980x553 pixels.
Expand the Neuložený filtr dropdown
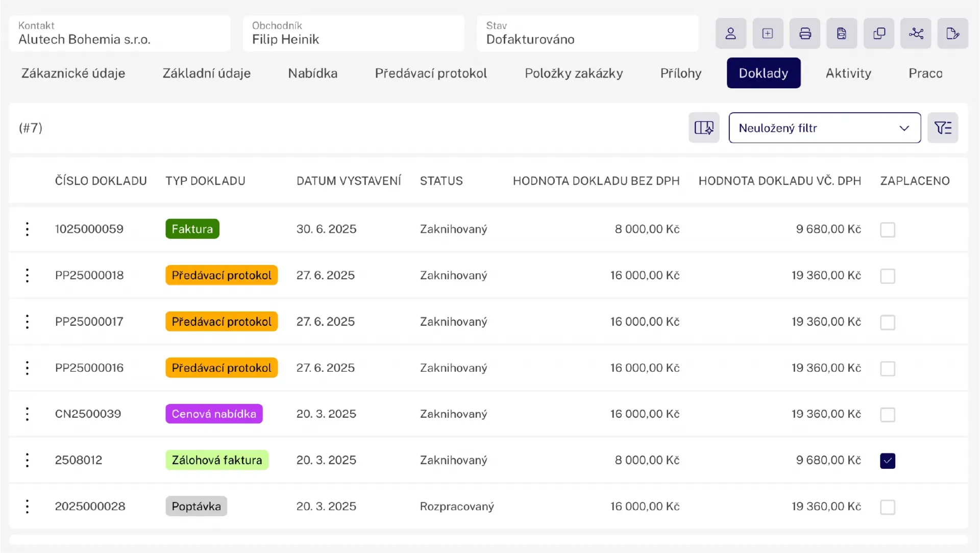coord(824,128)
